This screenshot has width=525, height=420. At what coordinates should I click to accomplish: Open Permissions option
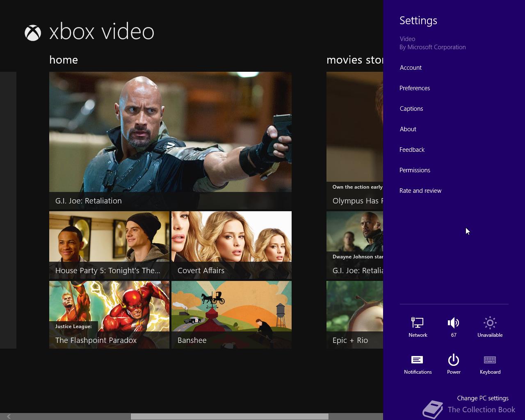(415, 170)
